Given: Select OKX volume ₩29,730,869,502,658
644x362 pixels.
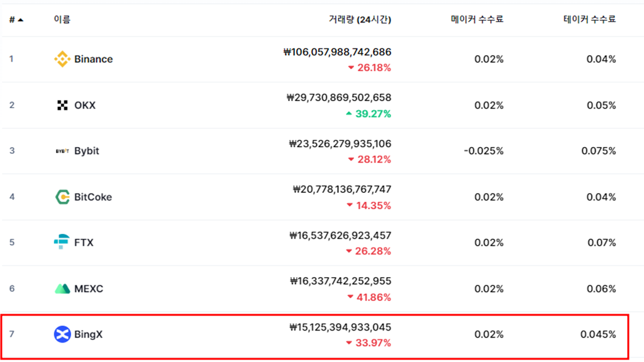Looking at the screenshot, I should pos(339,97).
